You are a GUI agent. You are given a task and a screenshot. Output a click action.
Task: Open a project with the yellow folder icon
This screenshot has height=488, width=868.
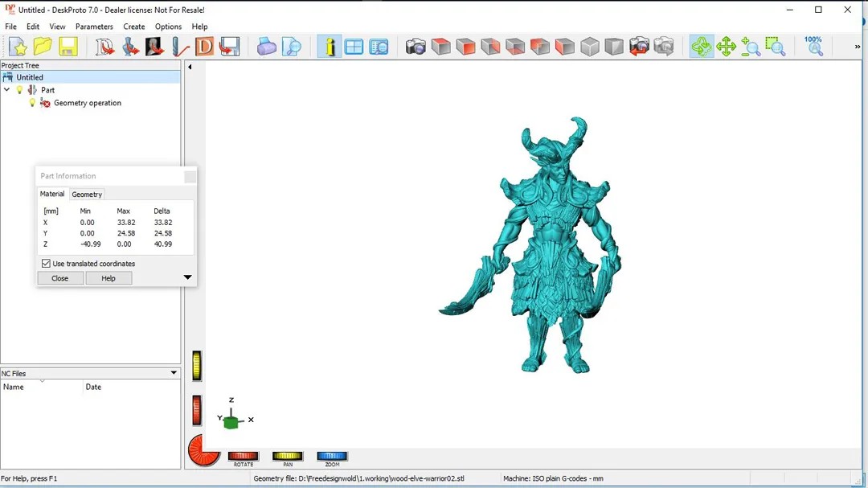43,47
